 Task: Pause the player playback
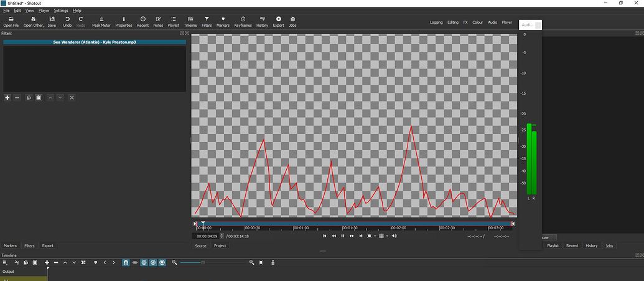tap(343, 236)
